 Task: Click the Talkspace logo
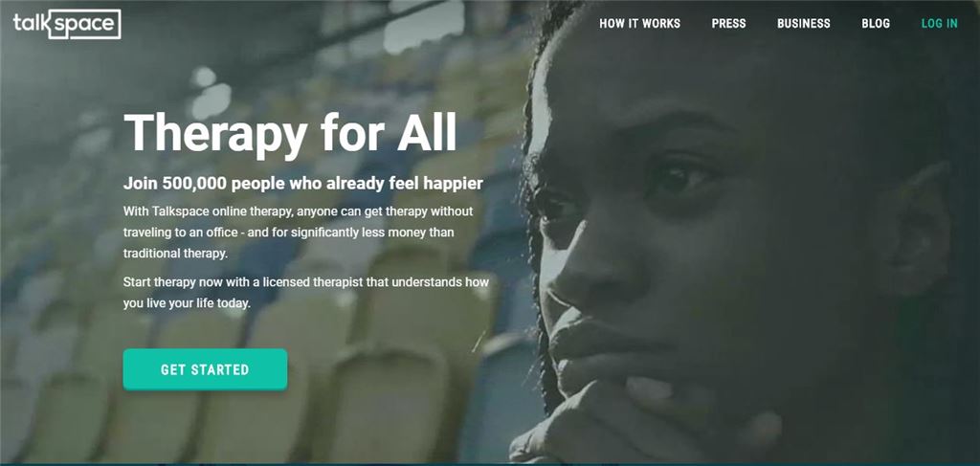pyautogui.click(x=67, y=24)
